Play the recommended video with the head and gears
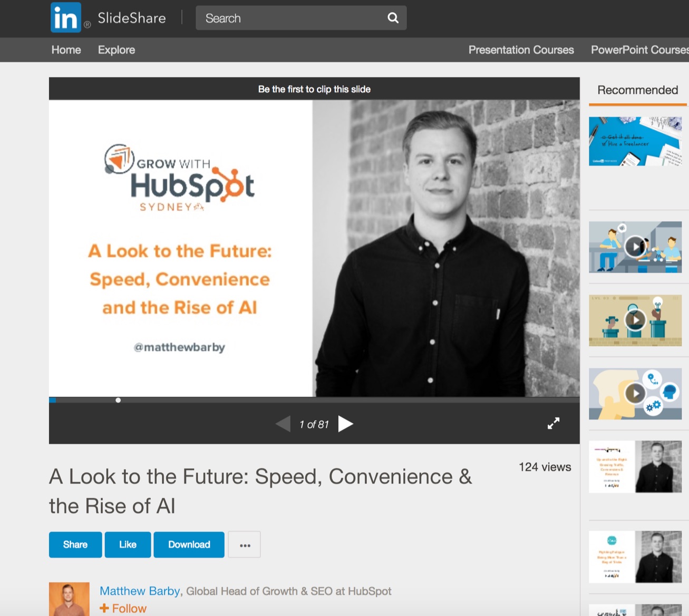Screen dimensions: 689x616 tap(635, 394)
